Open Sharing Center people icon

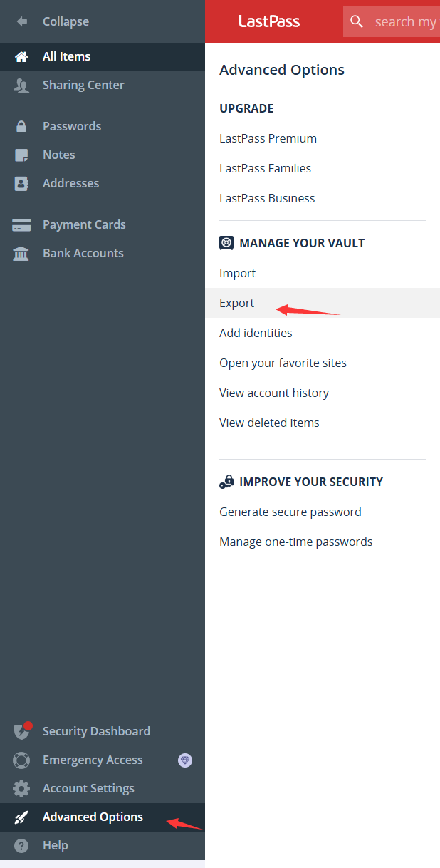pyautogui.click(x=21, y=86)
